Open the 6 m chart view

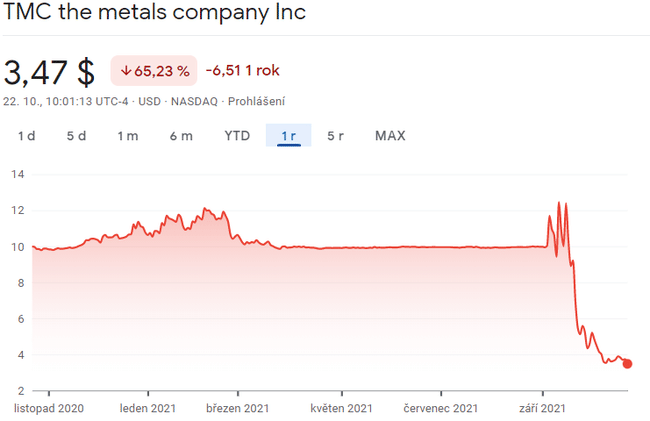click(181, 136)
